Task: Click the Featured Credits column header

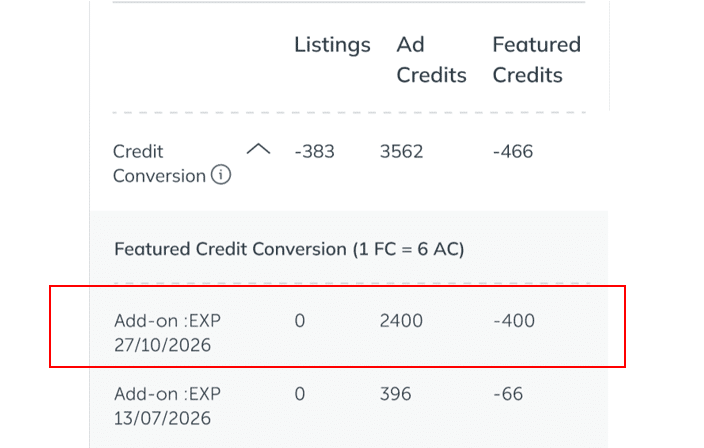Action: click(536, 60)
